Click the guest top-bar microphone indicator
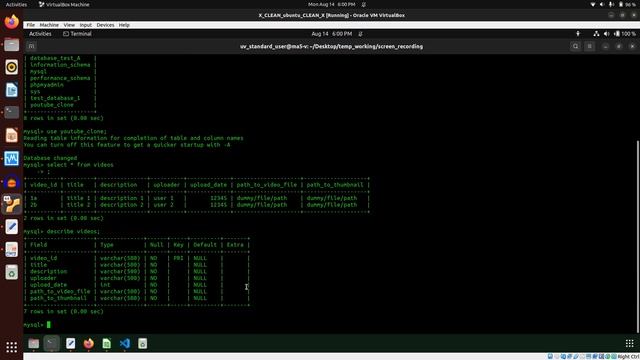This screenshot has width=640, height=360. tap(578, 34)
